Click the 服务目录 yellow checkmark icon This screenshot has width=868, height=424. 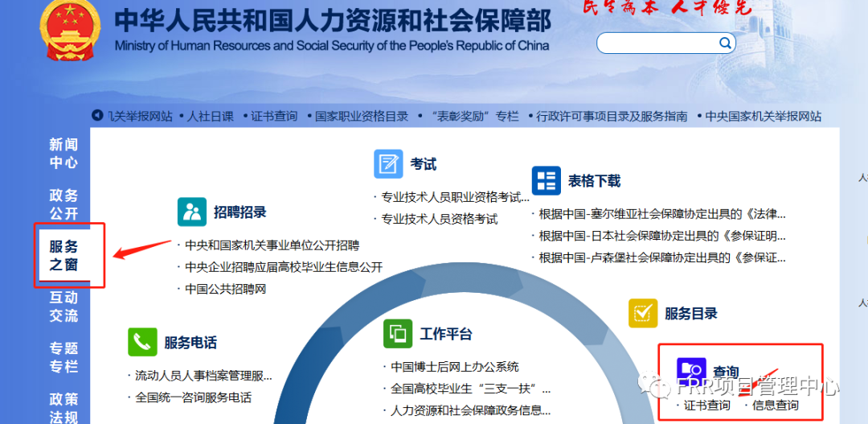point(642,313)
